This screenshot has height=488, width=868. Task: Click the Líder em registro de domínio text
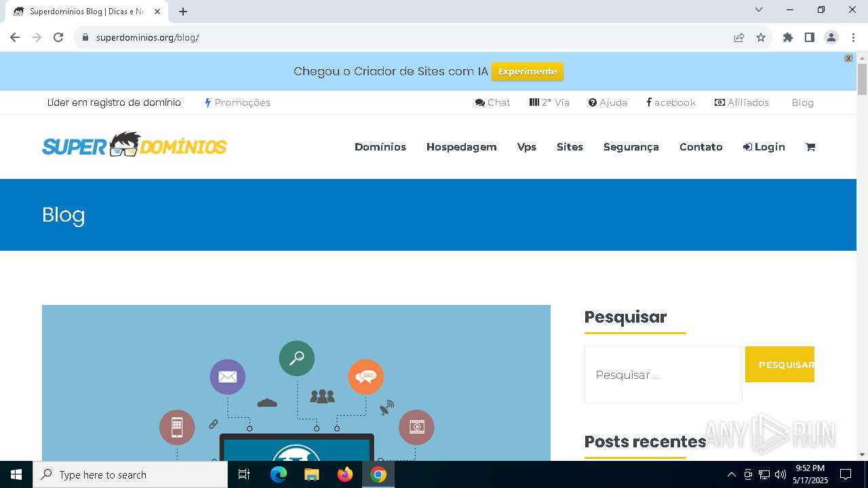(x=114, y=102)
